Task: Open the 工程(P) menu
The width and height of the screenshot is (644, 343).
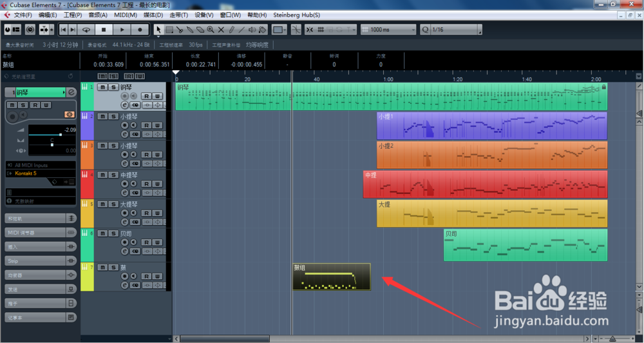Action: 73,15
